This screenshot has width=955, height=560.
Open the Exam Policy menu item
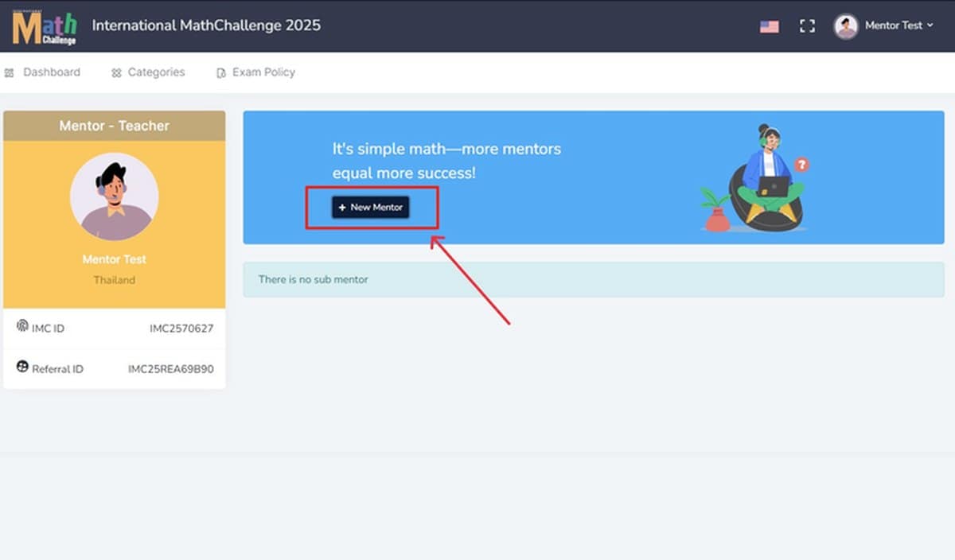pyautogui.click(x=255, y=72)
